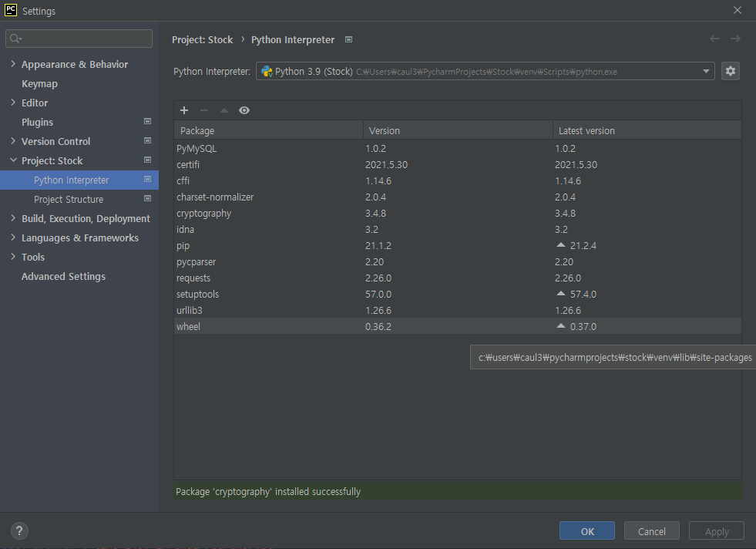This screenshot has height=549, width=756.
Task: Expand the Version Control chevron
Action: click(13, 141)
